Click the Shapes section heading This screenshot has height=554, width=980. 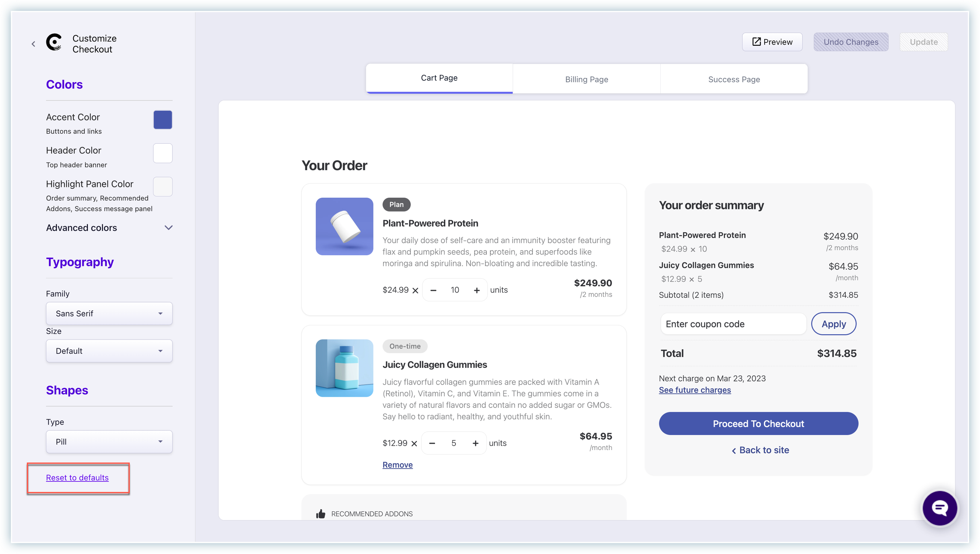coord(67,390)
